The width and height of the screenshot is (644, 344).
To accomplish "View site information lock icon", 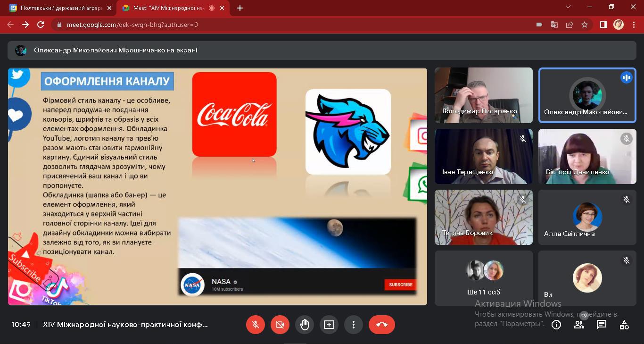I will point(59,25).
